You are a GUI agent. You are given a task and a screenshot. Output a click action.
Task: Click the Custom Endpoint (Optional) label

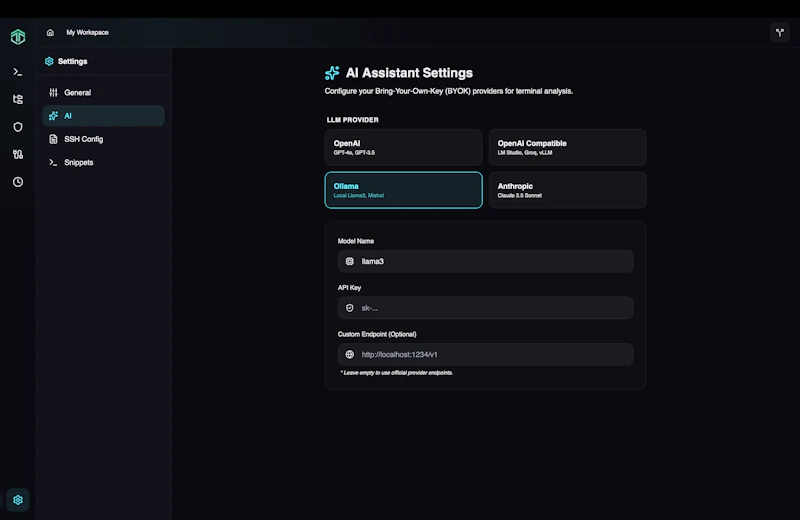pos(377,334)
